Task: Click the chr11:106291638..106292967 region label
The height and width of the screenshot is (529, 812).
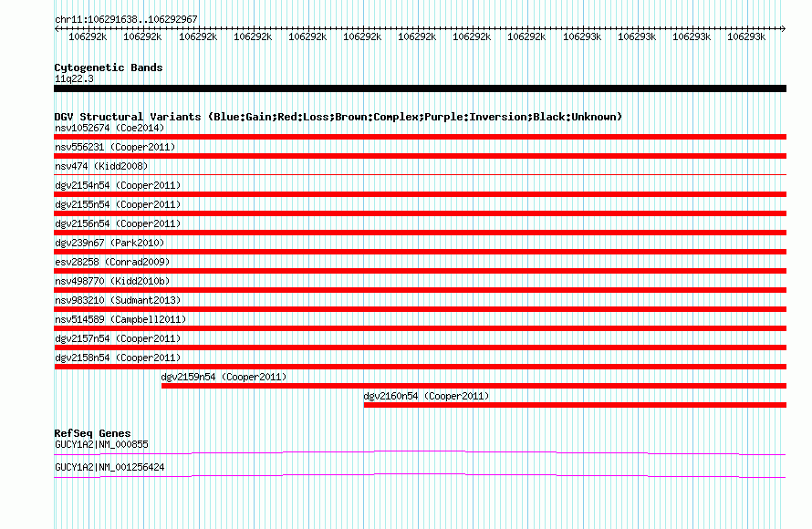Action: click(126, 19)
